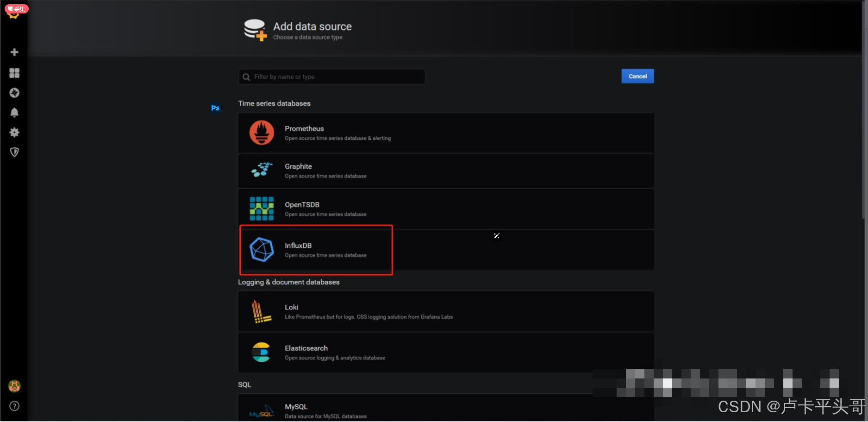The height and width of the screenshot is (422, 868).
Task: Click the 'SQL' section heading
Action: 244,385
